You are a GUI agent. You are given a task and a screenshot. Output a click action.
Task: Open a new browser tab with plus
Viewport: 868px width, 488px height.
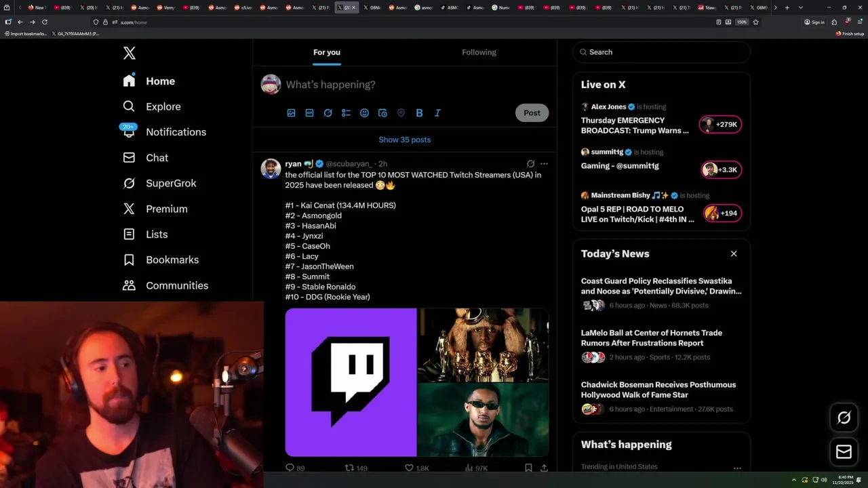[x=787, y=7]
